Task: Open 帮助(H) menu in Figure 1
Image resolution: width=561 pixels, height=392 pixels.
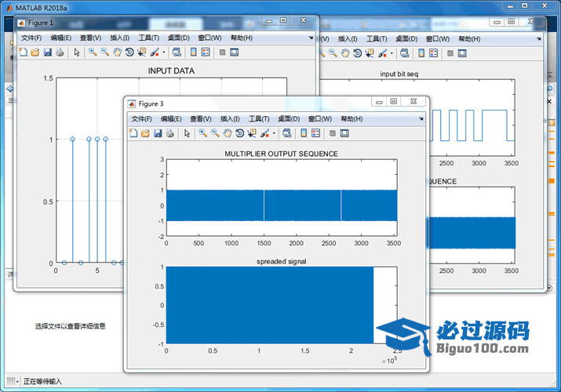Action: click(242, 38)
